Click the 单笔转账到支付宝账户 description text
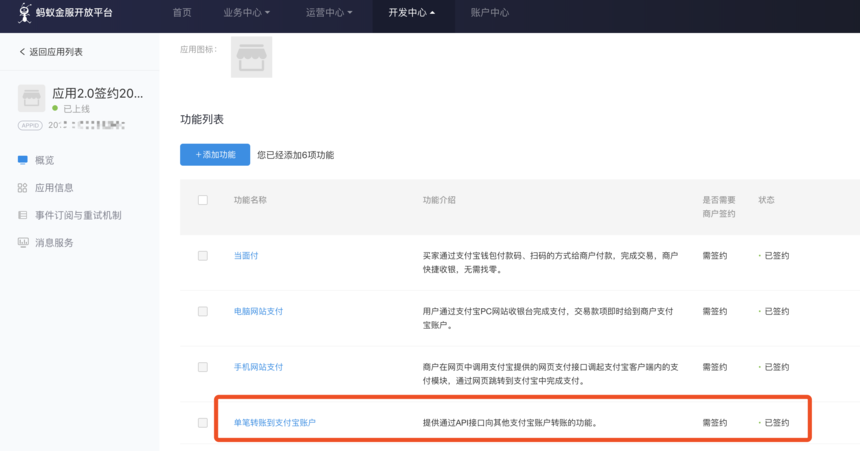 click(x=510, y=422)
